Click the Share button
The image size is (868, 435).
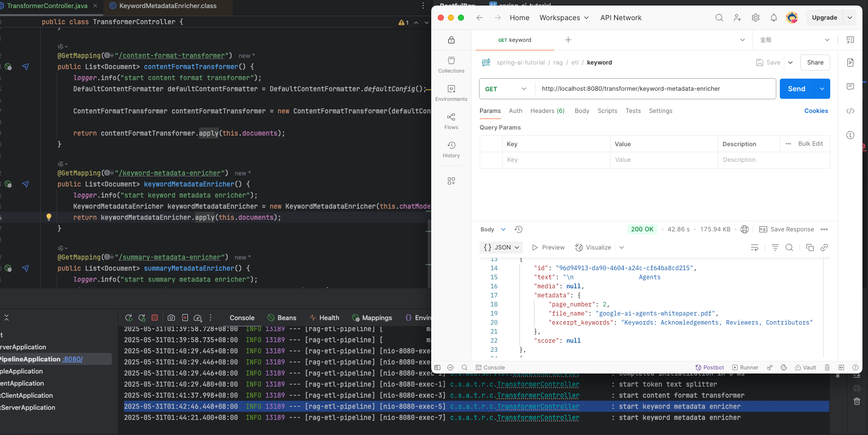coord(815,63)
